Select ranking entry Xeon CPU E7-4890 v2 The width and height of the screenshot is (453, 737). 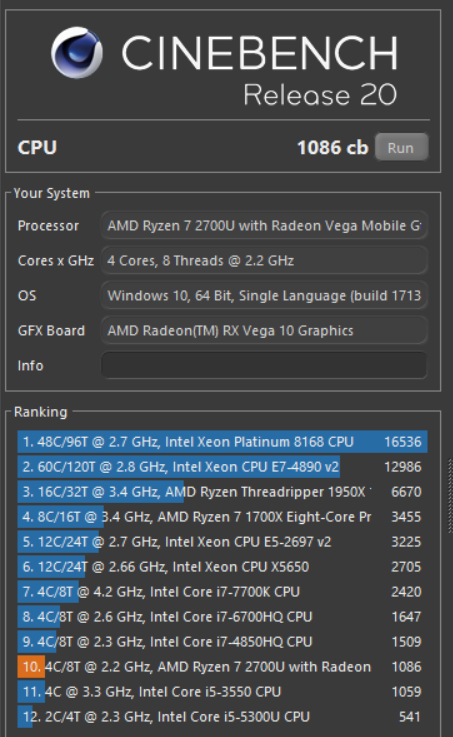click(x=222, y=467)
